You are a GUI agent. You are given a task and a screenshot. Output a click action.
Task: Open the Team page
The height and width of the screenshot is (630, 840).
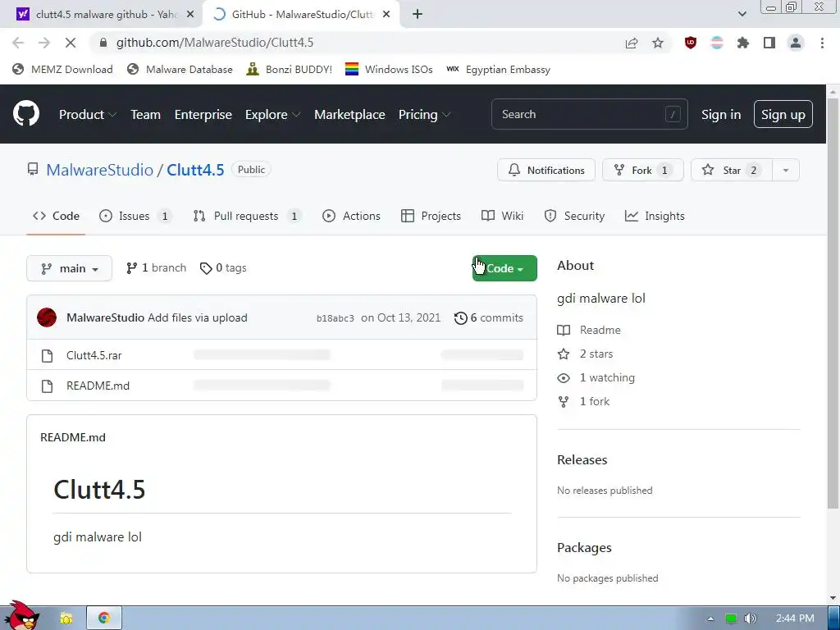146,115
